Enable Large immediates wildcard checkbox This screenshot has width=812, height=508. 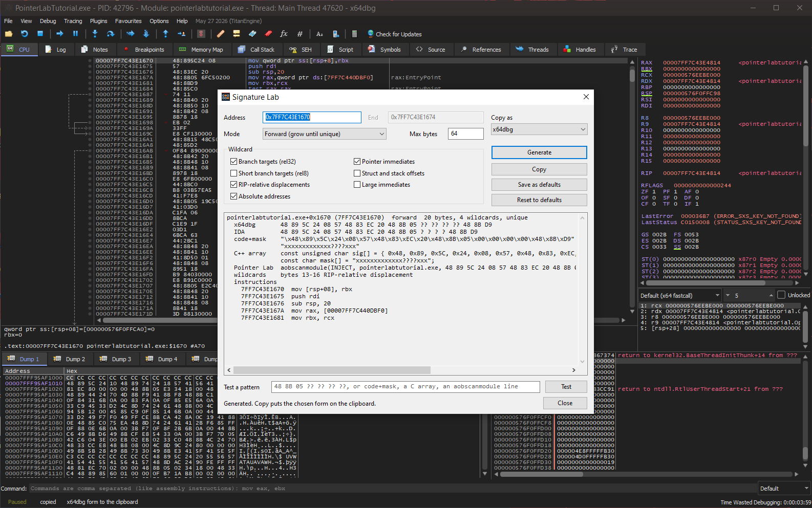pos(357,185)
